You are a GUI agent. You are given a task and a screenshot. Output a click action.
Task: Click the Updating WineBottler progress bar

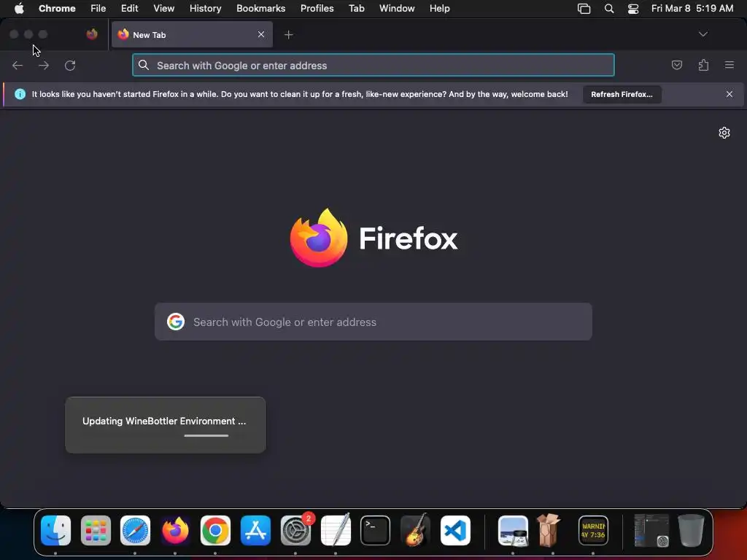[206, 435]
